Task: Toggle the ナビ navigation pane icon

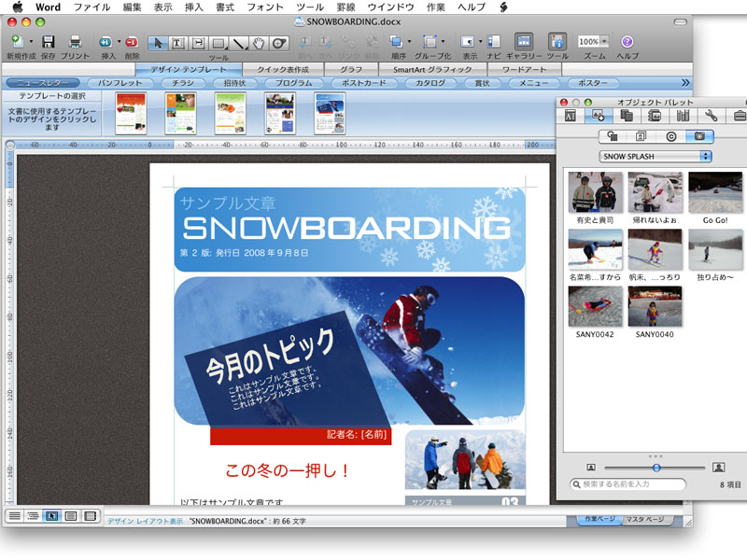Action: (x=494, y=42)
